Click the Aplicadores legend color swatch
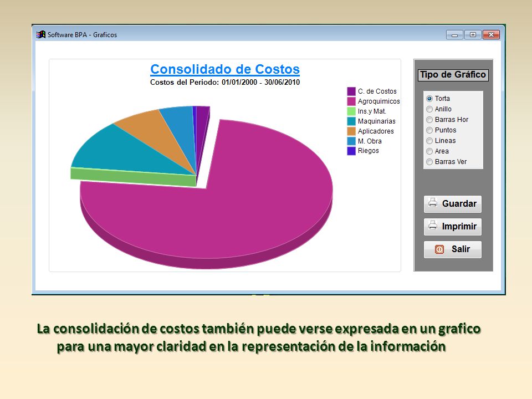This screenshot has height=399, width=532. [x=351, y=131]
